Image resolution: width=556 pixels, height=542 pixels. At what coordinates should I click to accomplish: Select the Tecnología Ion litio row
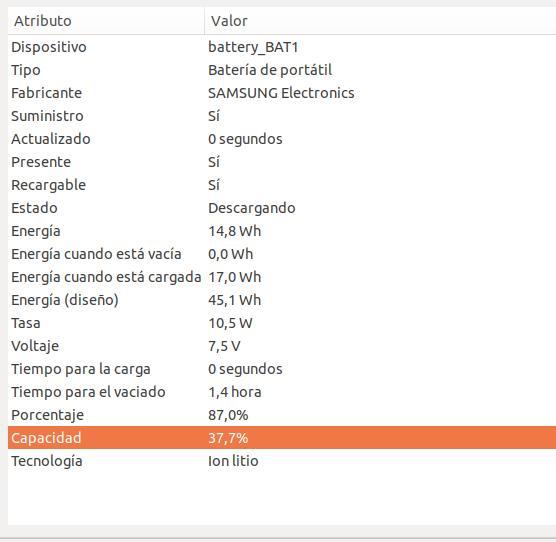coord(282,461)
